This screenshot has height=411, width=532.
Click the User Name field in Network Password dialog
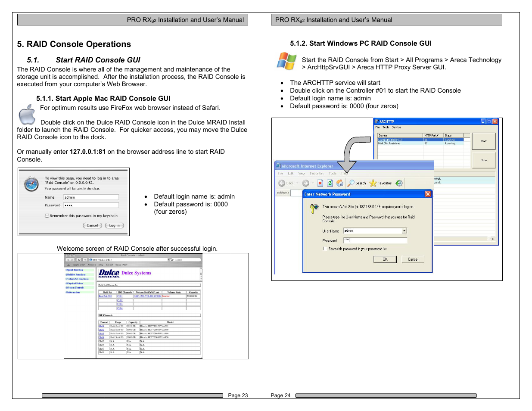375,231
